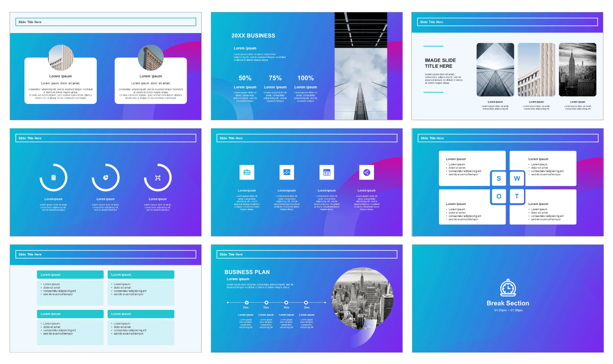Click the W tile in SWOT diagram

pos(517,179)
